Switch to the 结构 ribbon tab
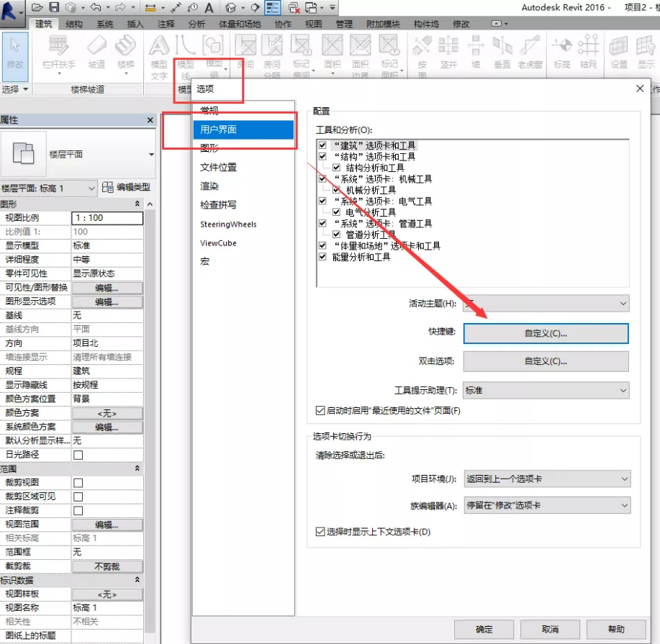Screen dimensions: 660x644 (74, 24)
